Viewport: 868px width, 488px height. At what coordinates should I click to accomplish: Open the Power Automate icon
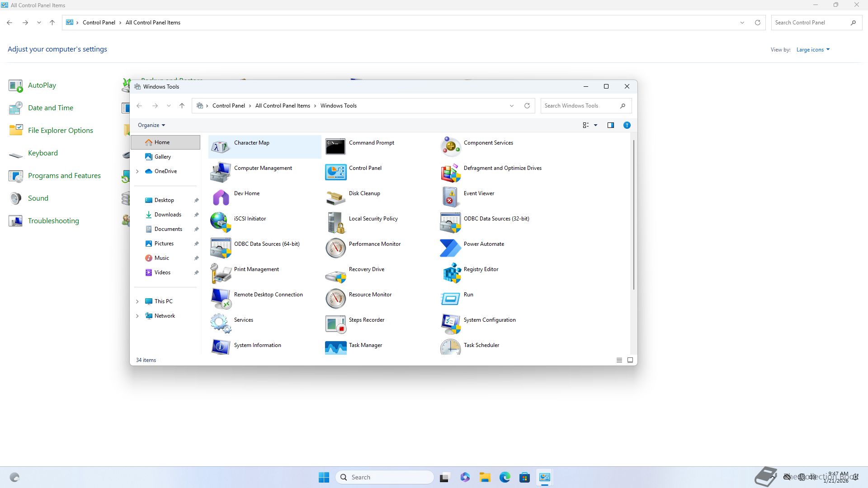point(451,247)
